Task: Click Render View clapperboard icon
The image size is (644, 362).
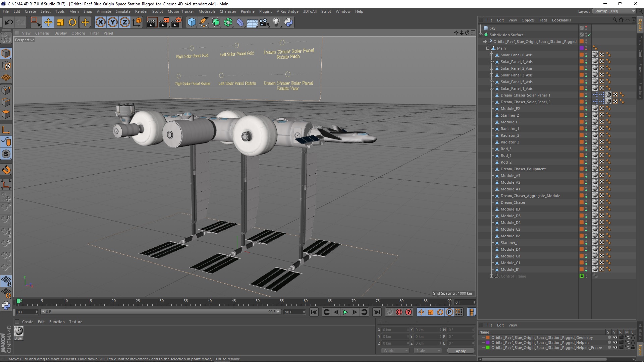Action: [152, 22]
